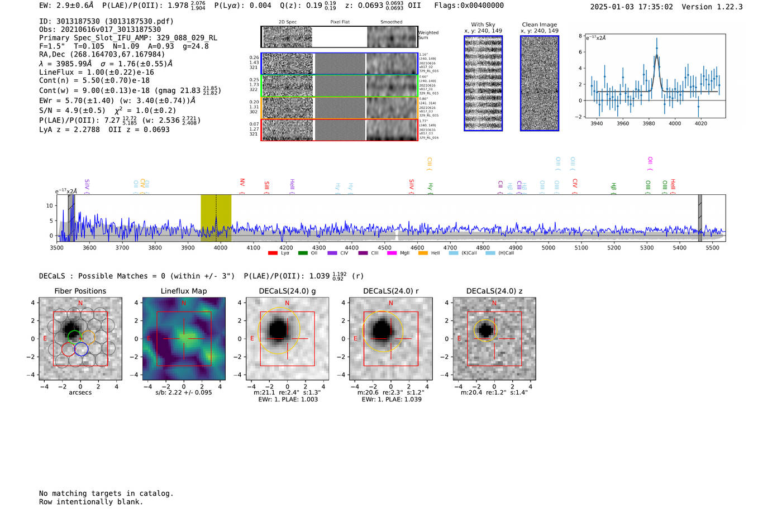This screenshot has height=532, width=782.
Task: Click the red fiber circle in Fiber Positions
Action: tap(68, 349)
